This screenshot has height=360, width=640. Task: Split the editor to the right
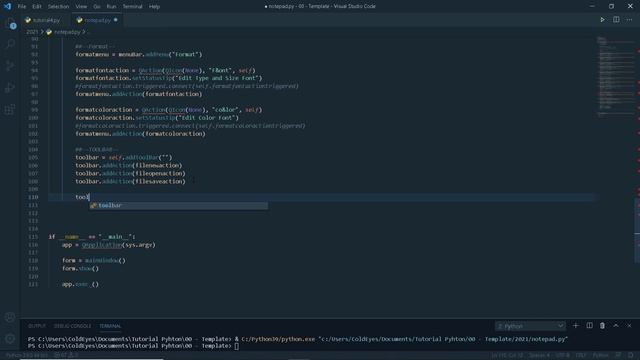coord(616,20)
